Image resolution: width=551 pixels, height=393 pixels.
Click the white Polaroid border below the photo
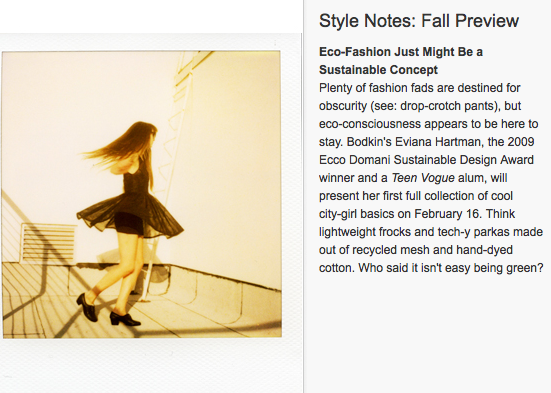[x=150, y=365]
